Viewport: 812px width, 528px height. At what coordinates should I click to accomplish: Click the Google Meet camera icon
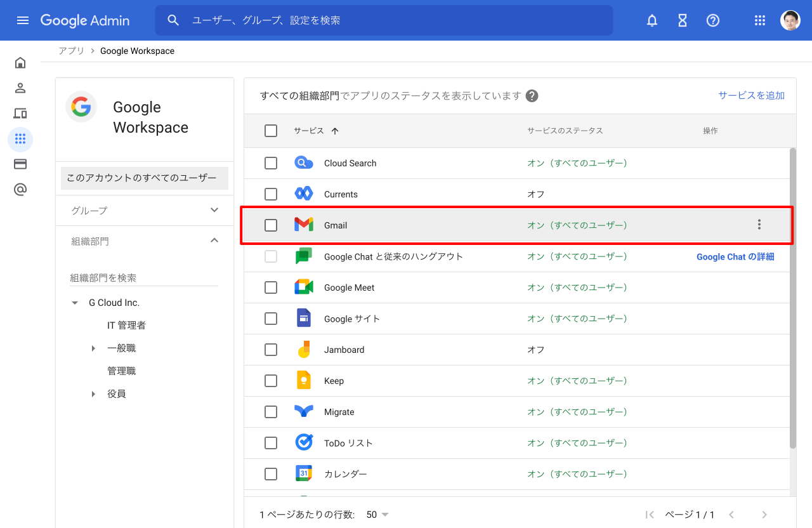(304, 287)
